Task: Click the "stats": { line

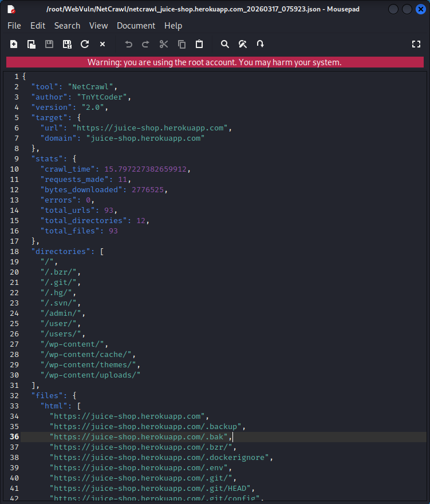Action: (54, 159)
